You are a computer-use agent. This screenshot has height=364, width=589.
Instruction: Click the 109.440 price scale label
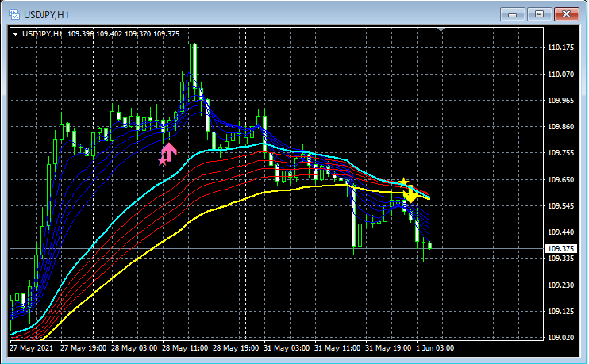[x=560, y=232]
